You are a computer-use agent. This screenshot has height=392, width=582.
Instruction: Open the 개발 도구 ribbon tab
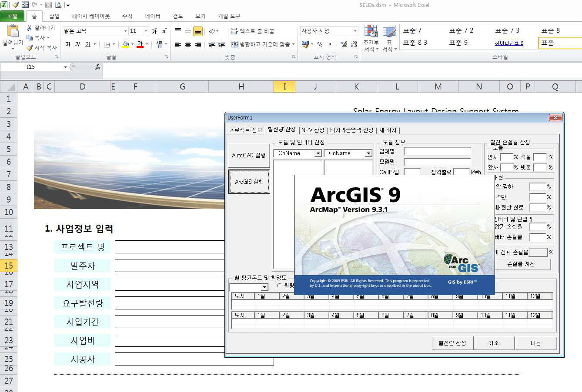click(x=229, y=16)
